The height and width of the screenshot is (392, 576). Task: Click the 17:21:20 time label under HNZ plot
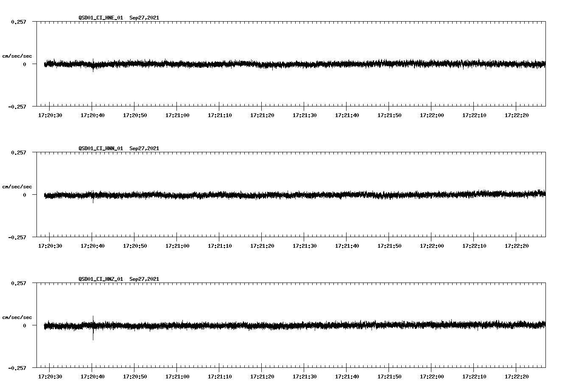262,377
